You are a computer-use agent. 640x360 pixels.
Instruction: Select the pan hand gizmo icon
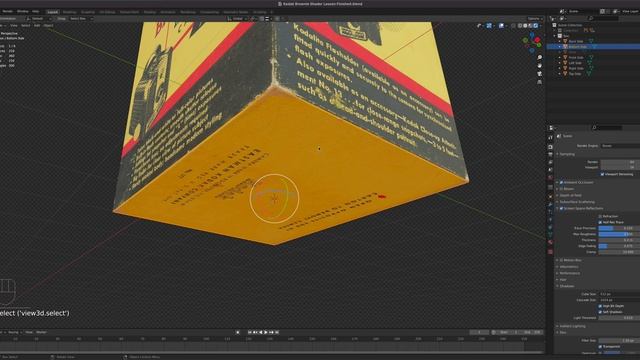(x=540, y=65)
